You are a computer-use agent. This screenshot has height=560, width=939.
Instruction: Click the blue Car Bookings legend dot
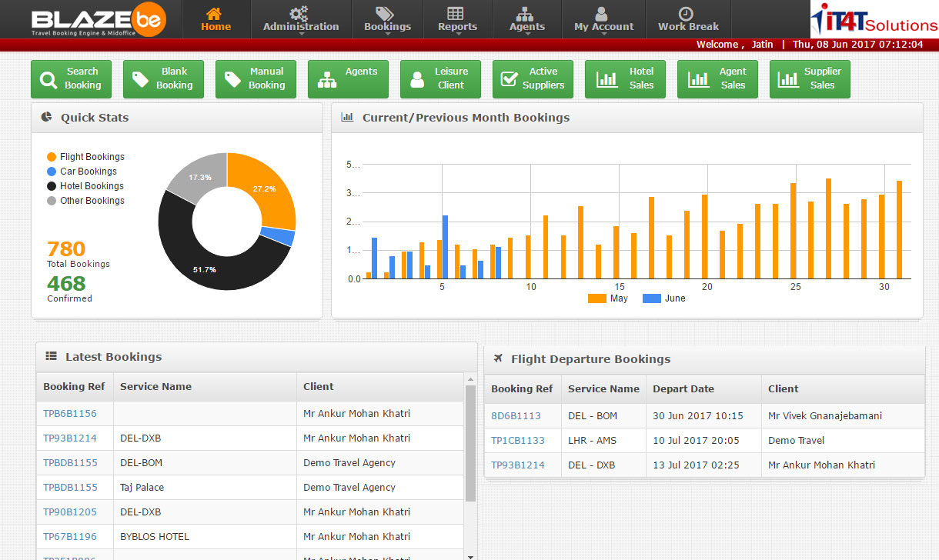[52, 172]
